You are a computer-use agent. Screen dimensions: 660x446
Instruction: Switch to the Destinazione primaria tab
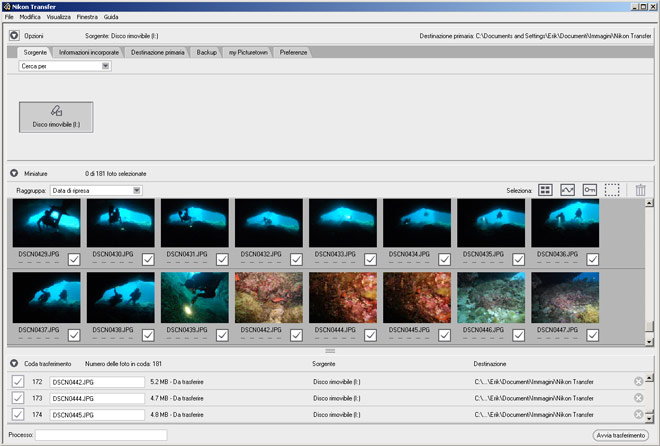tap(157, 51)
